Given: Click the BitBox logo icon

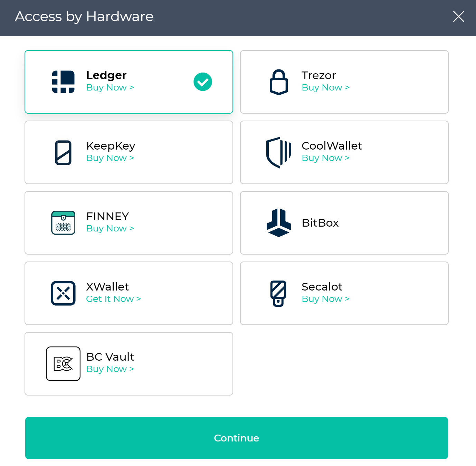Looking at the screenshot, I should point(279,223).
